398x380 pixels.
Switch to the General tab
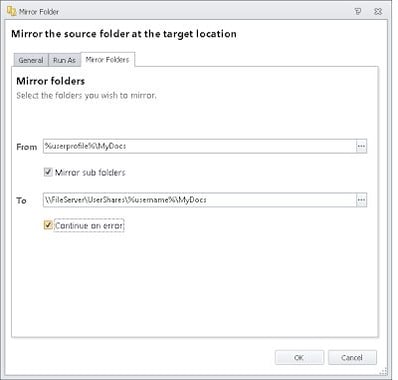click(31, 60)
